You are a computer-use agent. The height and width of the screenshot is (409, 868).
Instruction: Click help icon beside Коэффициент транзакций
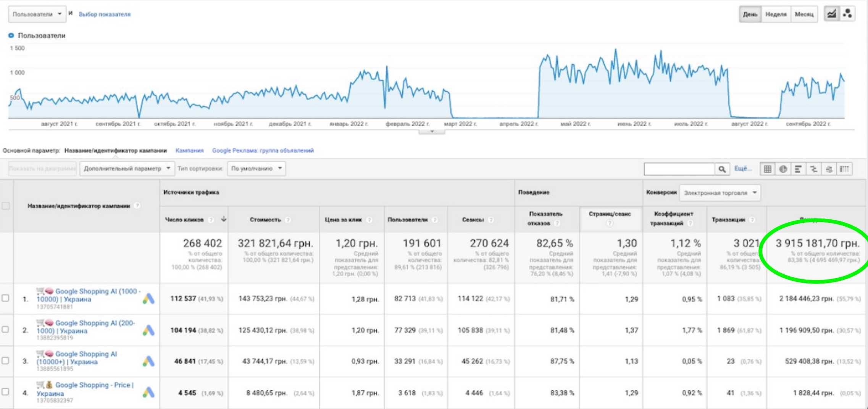tap(690, 223)
